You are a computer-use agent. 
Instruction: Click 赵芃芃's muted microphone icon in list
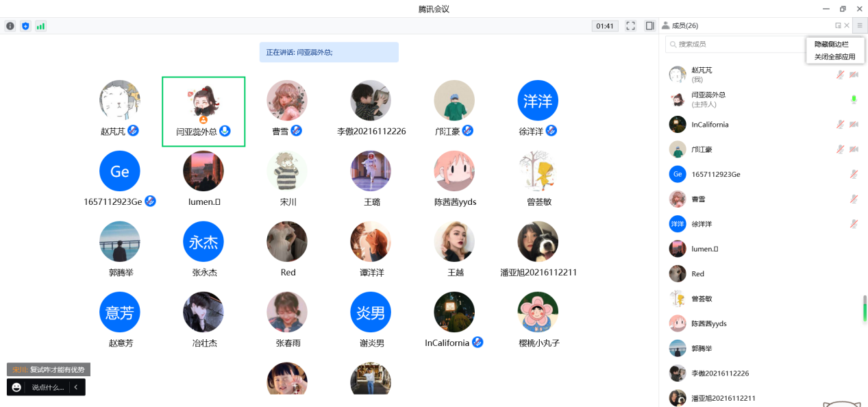tap(840, 75)
